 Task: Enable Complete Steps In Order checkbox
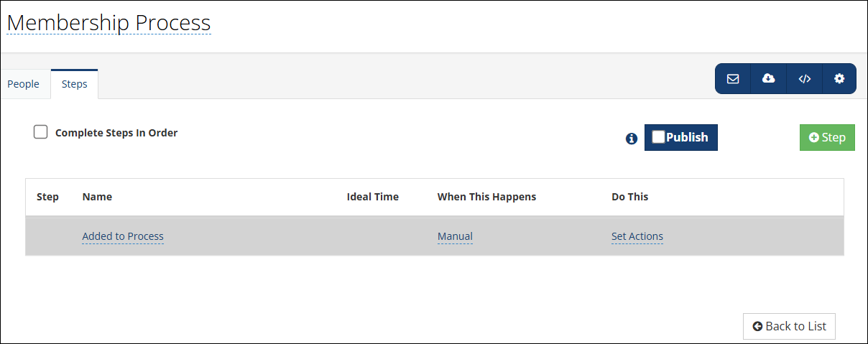(x=41, y=132)
